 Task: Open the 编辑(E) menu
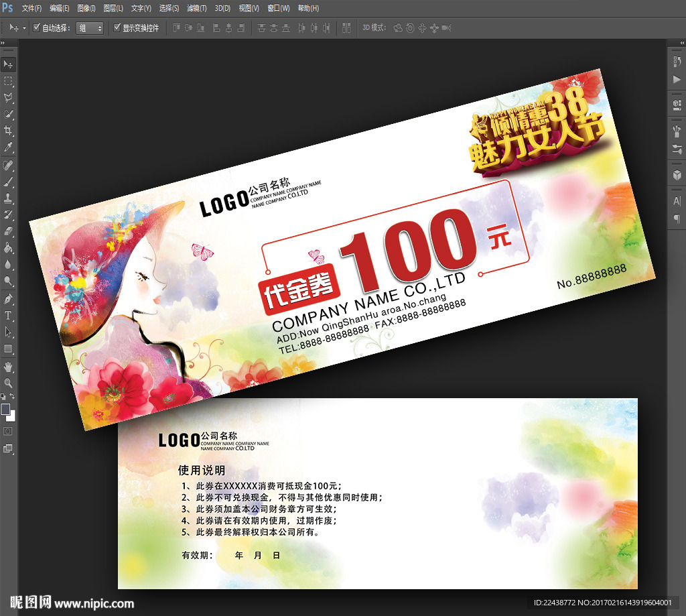[60, 8]
